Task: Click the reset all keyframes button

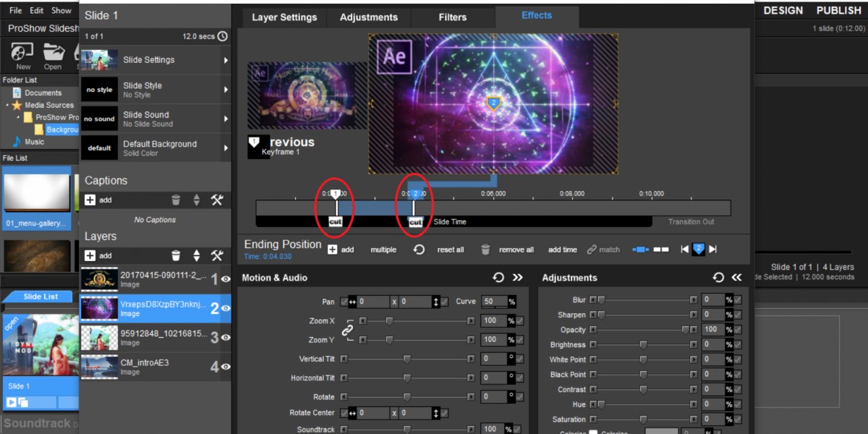Action: [x=450, y=250]
